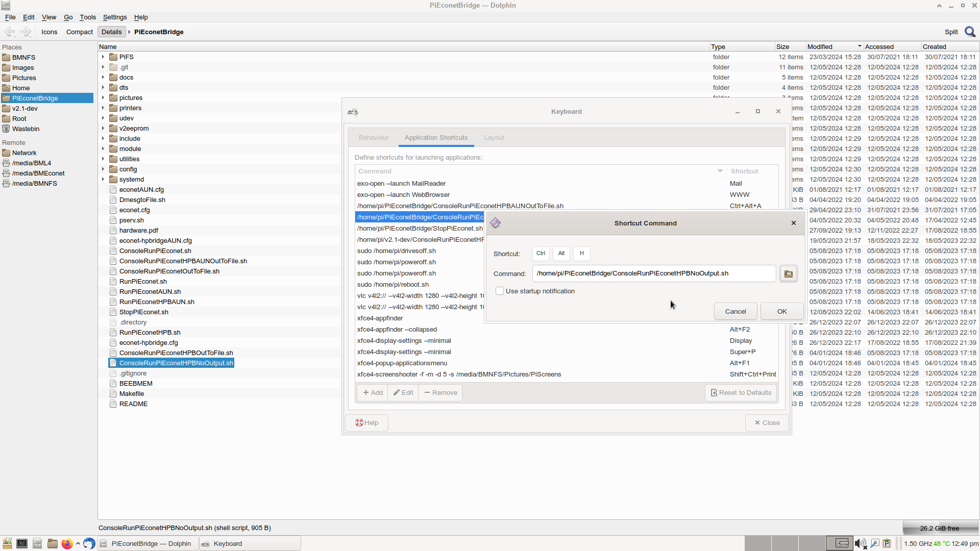
Task: Switch Dolphin to Compact view mode
Action: pyautogui.click(x=79, y=32)
